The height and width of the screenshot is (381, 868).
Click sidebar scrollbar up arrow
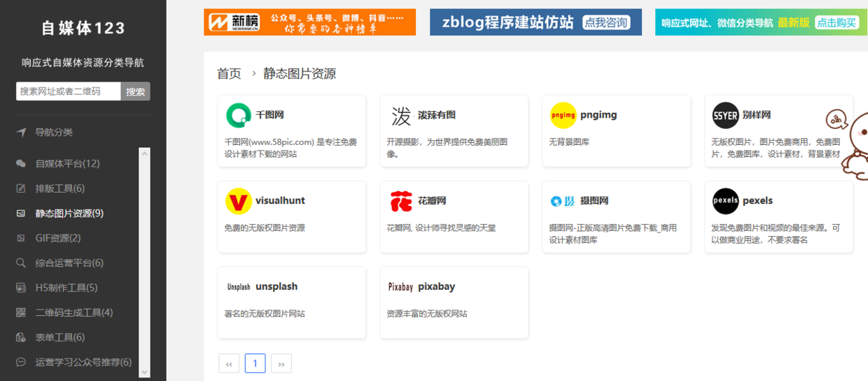click(x=145, y=153)
